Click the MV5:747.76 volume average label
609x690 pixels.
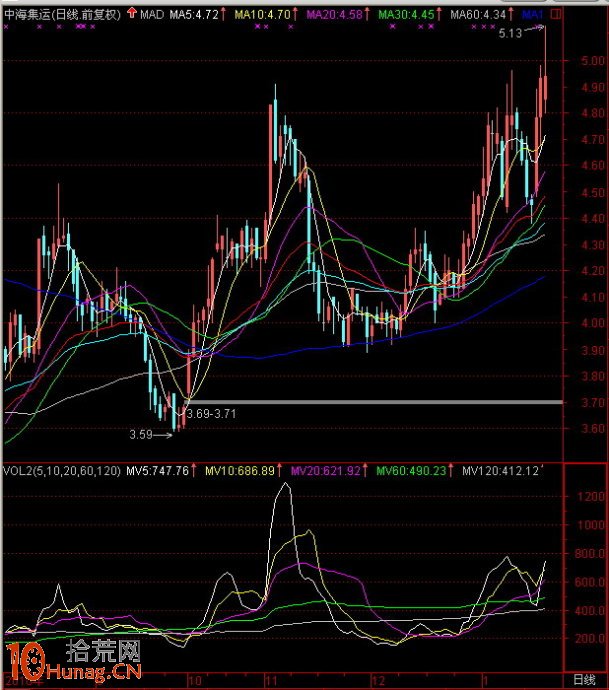click(158, 471)
